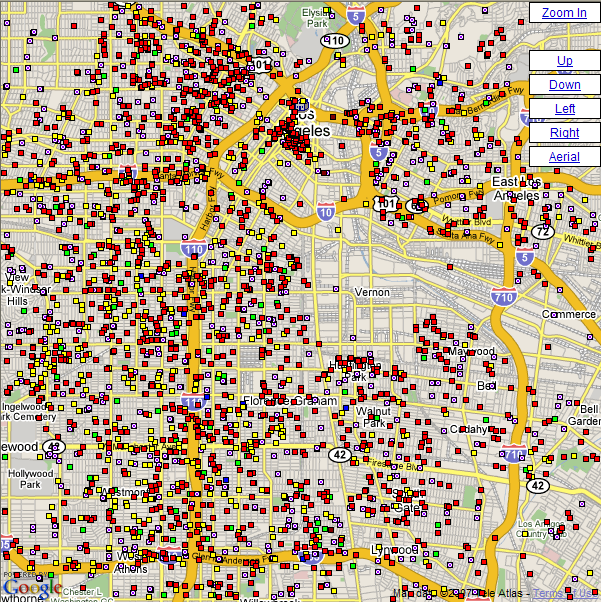Switch to Aerial view
The height and width of the screenshot is (602, 601).
564,157
